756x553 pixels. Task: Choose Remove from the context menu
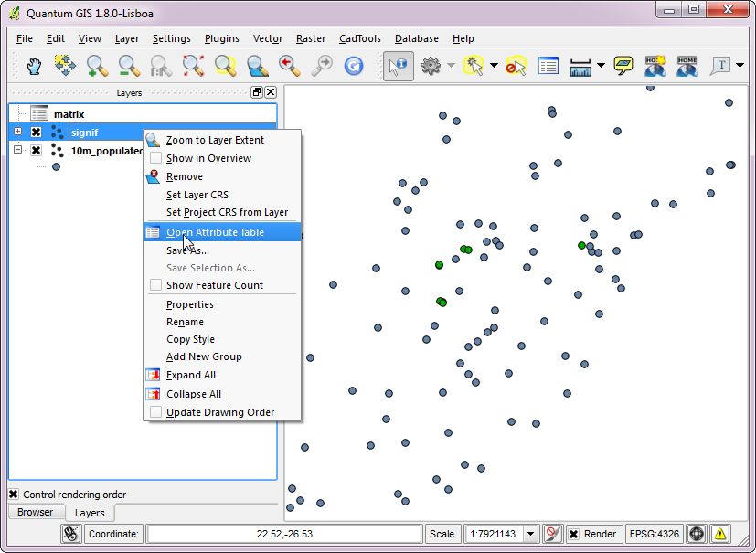click(x=222, y=176)
